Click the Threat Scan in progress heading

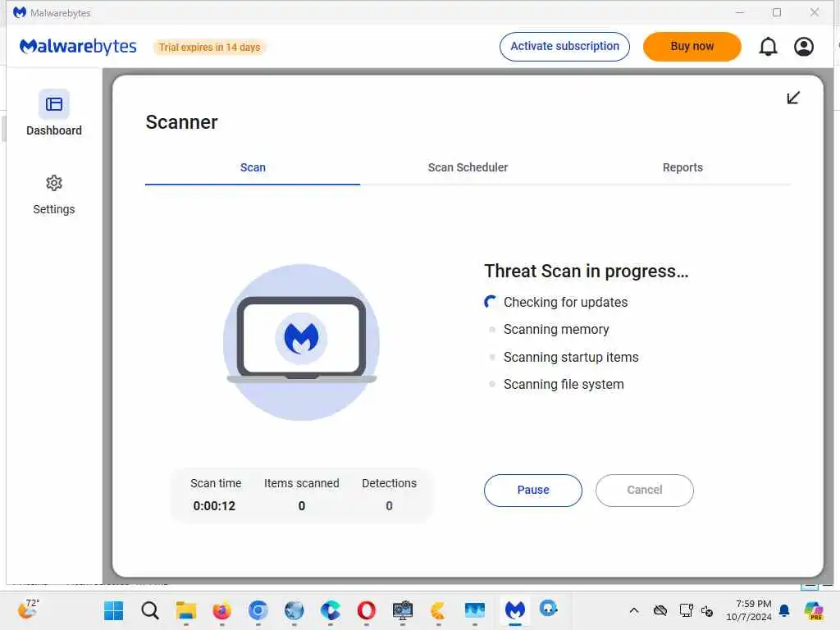[586, 271]
